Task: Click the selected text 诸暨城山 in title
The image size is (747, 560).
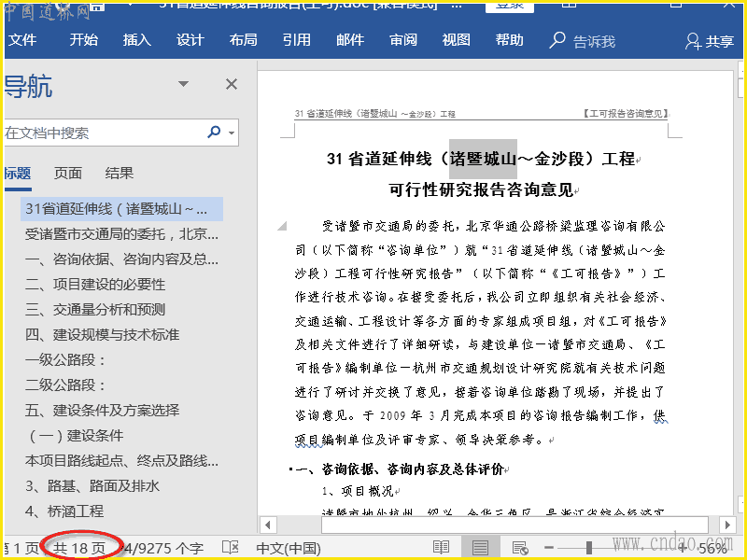Action: click(x=483, y=159)
